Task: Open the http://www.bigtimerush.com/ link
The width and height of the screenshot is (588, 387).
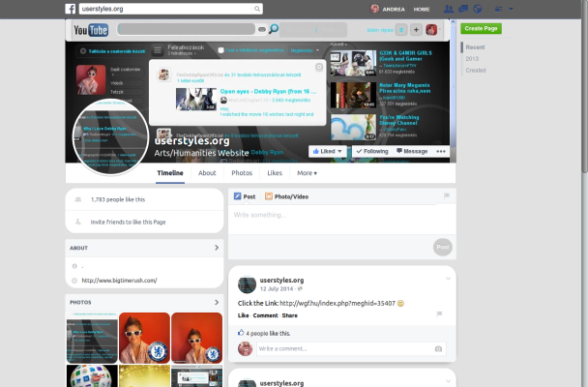Action: pyautogui.click(x=119, y=281)
